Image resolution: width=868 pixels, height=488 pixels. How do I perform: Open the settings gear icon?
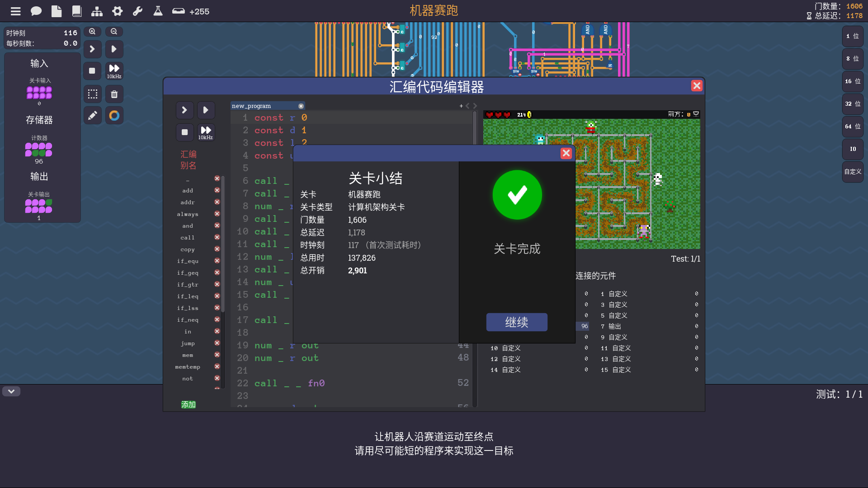pyautogui.click(x=118, y=11)
